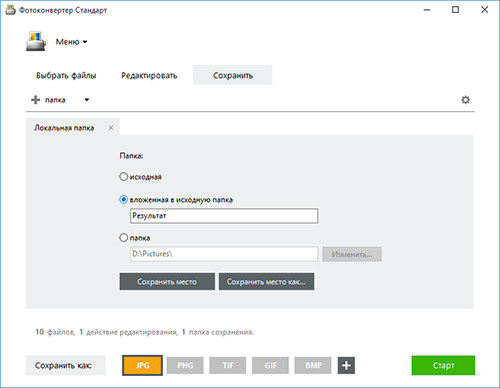Select вложенная в исходную папка option

click(x=124, y=200)
